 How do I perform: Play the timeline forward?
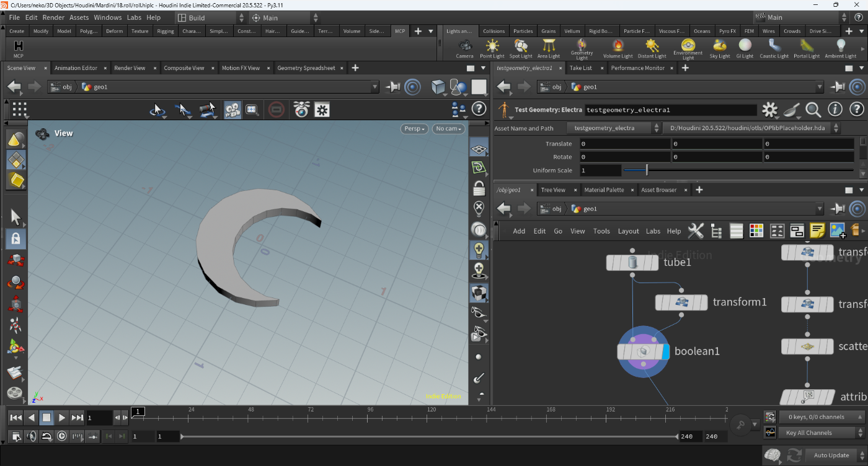pos(61,418)
